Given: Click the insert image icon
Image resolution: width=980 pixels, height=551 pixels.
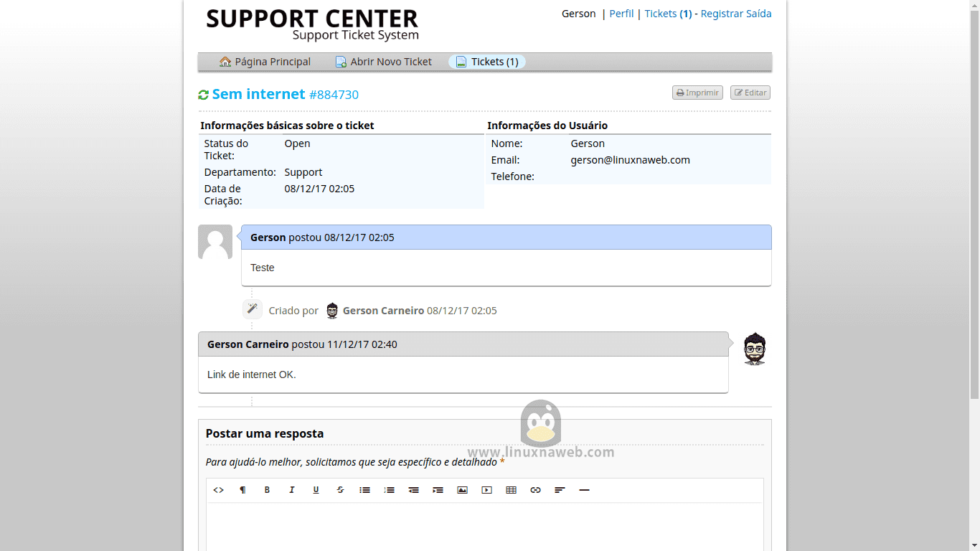Looking at the screenshot, I should [462, 490].
